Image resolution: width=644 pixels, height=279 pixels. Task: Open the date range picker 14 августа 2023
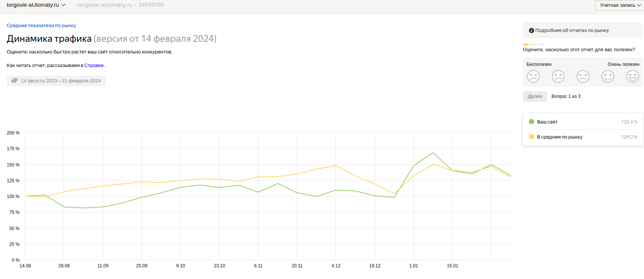[x=56, y=81]
